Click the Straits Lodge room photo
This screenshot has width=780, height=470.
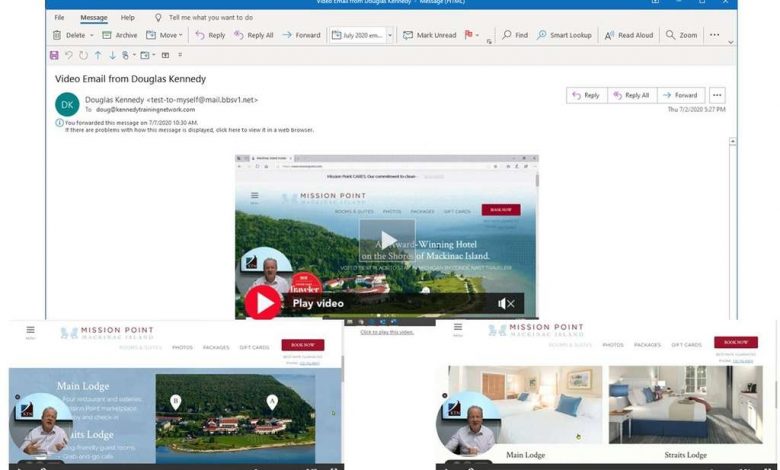point(685,405)
